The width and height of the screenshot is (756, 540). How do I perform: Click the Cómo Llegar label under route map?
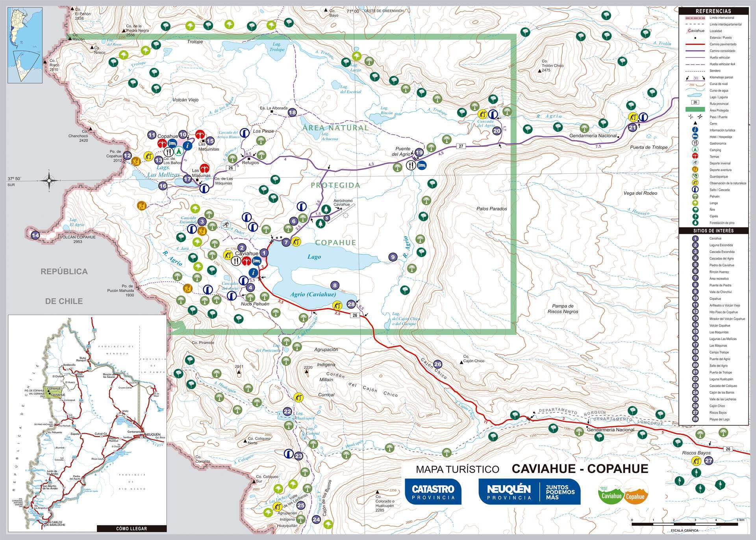click(132, 529)
